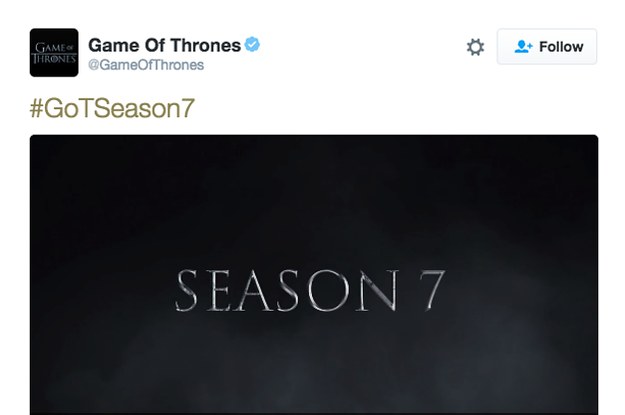Open the #GoTSeason7 hashtag link
625x415 pixels.
click(x=112, y=108)
